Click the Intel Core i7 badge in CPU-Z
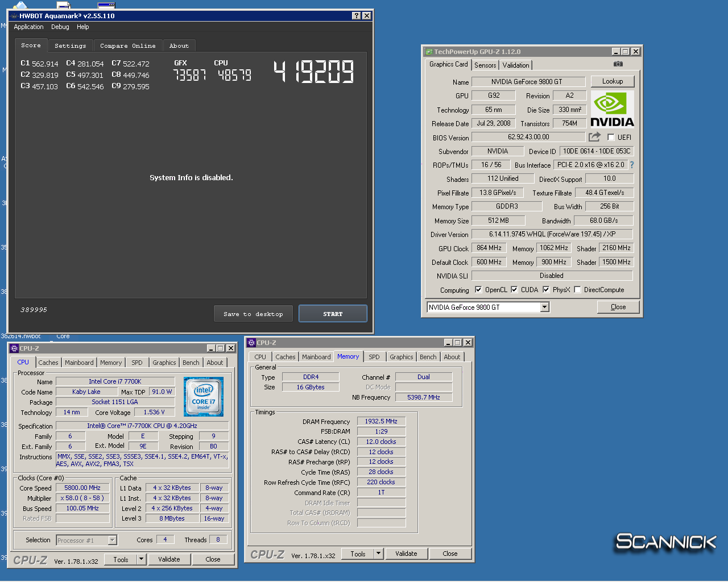 pyautogui.click(x=204, y=397)
